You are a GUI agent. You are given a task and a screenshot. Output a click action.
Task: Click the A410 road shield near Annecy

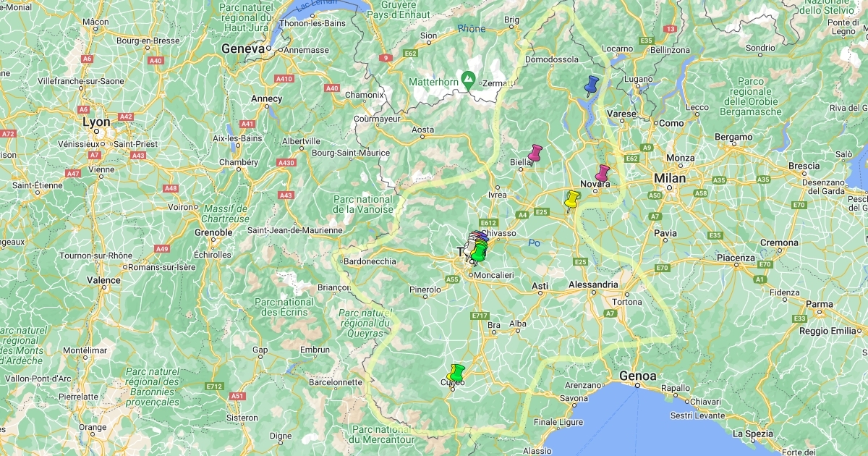[284, 78]
